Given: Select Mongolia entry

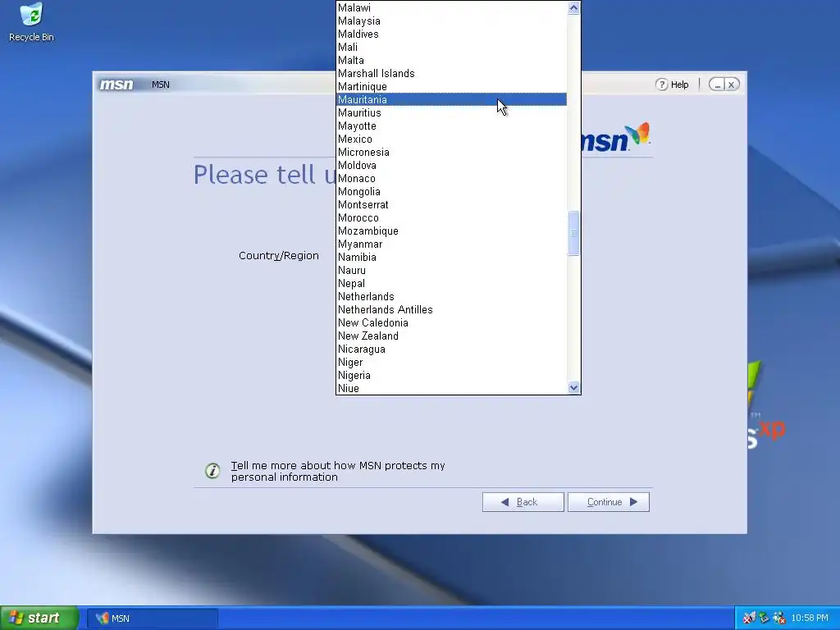Looking at the screenshot, I should [452, 191].
